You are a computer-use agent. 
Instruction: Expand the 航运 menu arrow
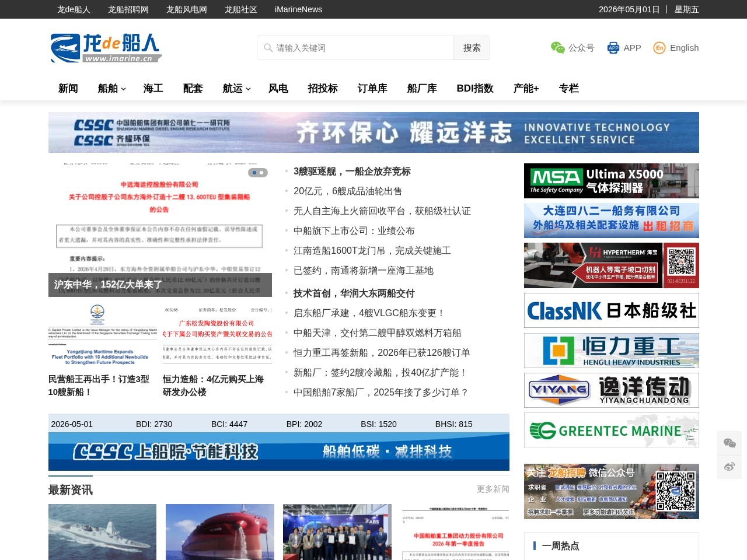(x=248, y=89)
